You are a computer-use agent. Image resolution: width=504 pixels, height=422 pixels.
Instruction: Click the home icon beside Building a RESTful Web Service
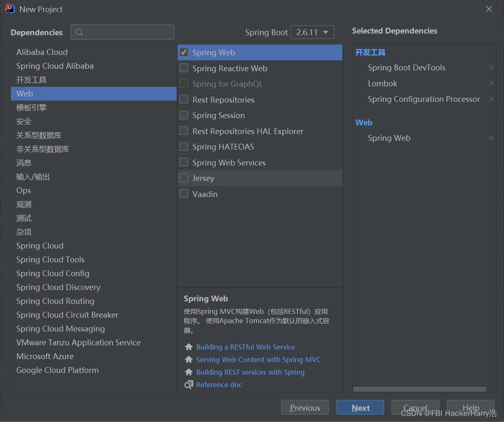189,347
